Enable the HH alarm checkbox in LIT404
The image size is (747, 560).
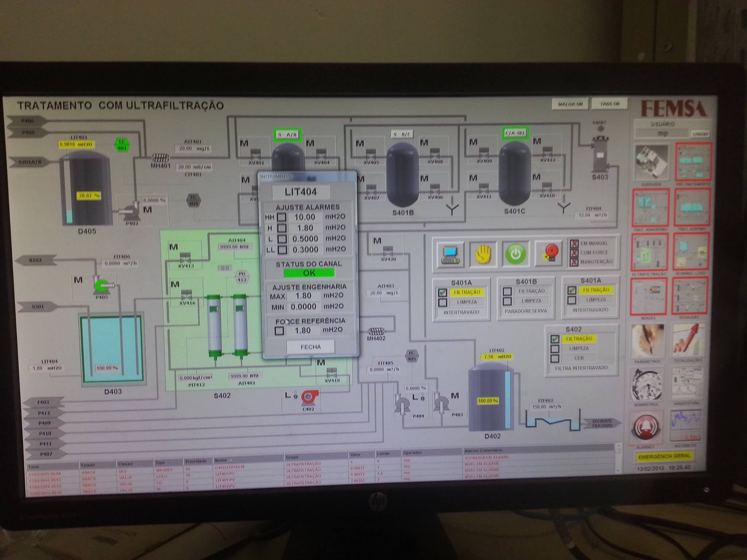[281, 217]
